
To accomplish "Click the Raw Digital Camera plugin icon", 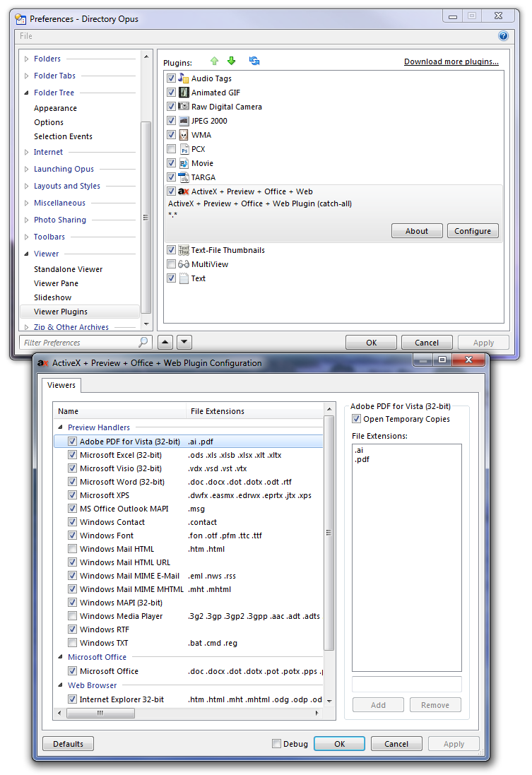I will 184,106.
